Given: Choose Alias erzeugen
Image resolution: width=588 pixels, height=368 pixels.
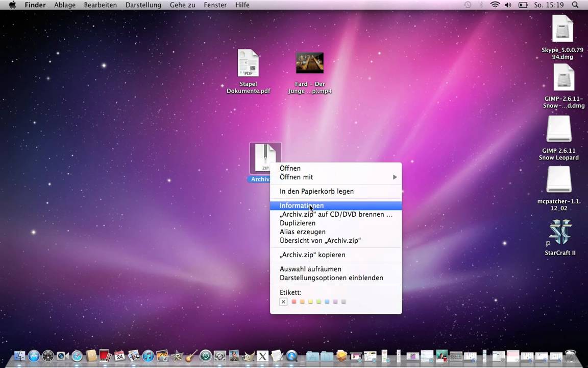Looking at the screenshot, I should (x=336, y=232).
